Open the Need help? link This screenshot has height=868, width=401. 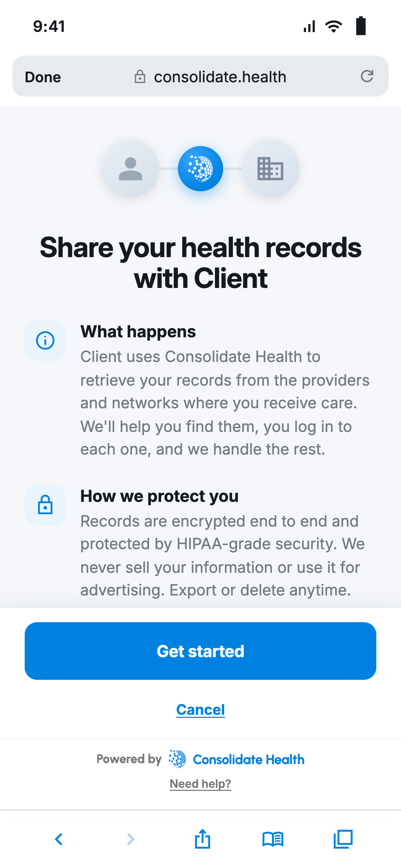(x=200, y=784)
